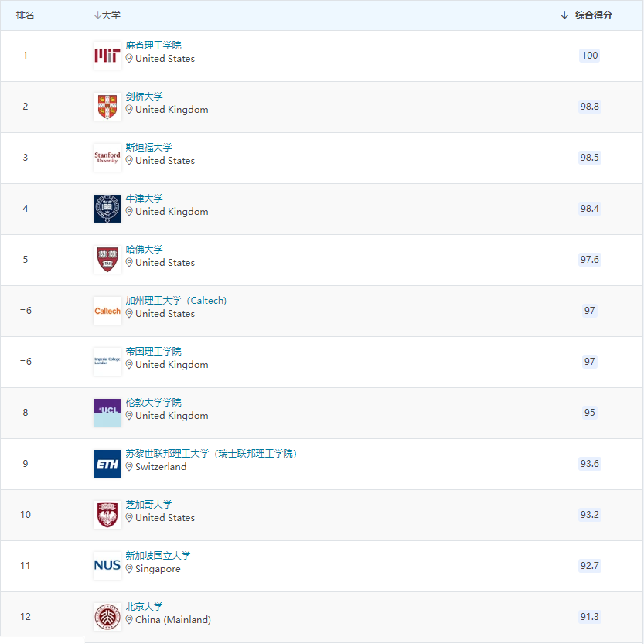Sort by 综合得分 column header
The image size is (644, 644).
click(587, 15)
